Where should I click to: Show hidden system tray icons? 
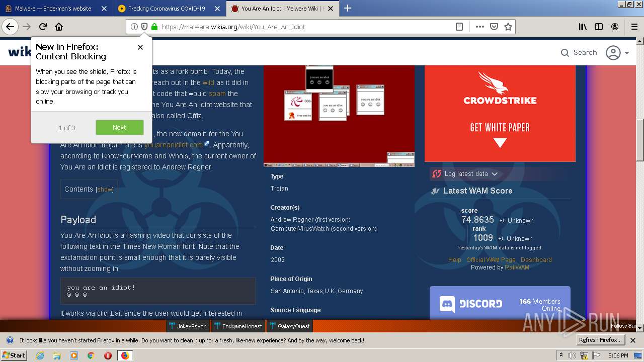pos(561,355)
